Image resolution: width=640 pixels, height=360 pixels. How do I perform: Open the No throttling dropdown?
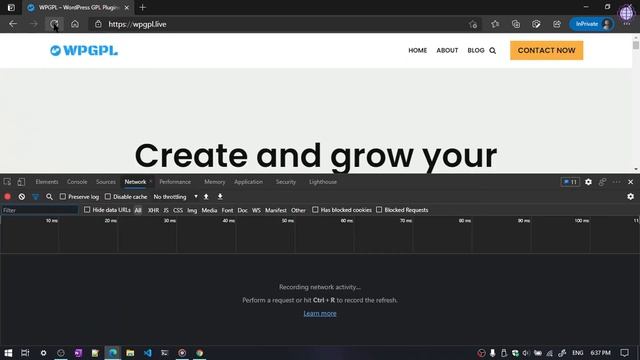coord(176,197)
